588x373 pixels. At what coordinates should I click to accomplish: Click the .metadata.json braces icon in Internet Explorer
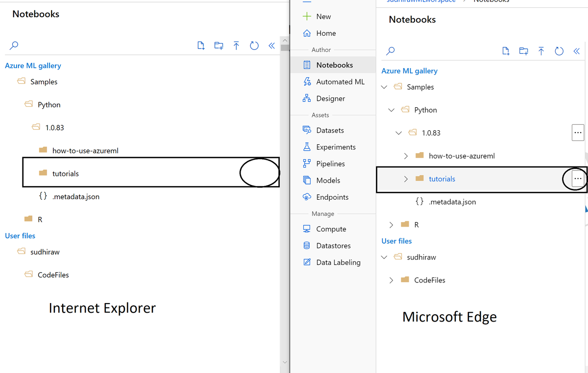click(x=43, y=196)
